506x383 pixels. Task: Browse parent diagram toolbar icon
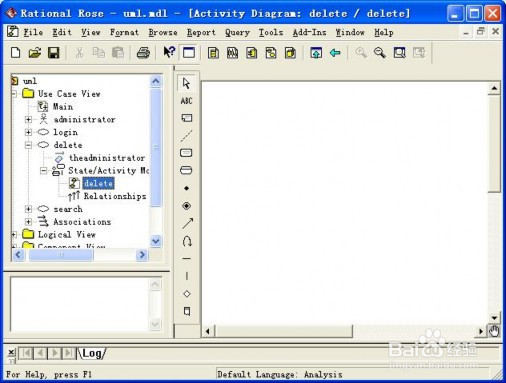pyautogui.click(x=316, y=53)
